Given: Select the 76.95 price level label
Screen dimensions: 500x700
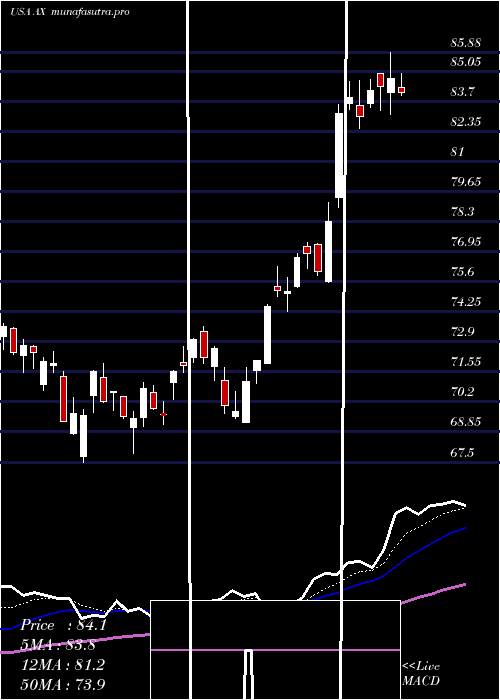Looking at the screenshot, I should (466, 242).
